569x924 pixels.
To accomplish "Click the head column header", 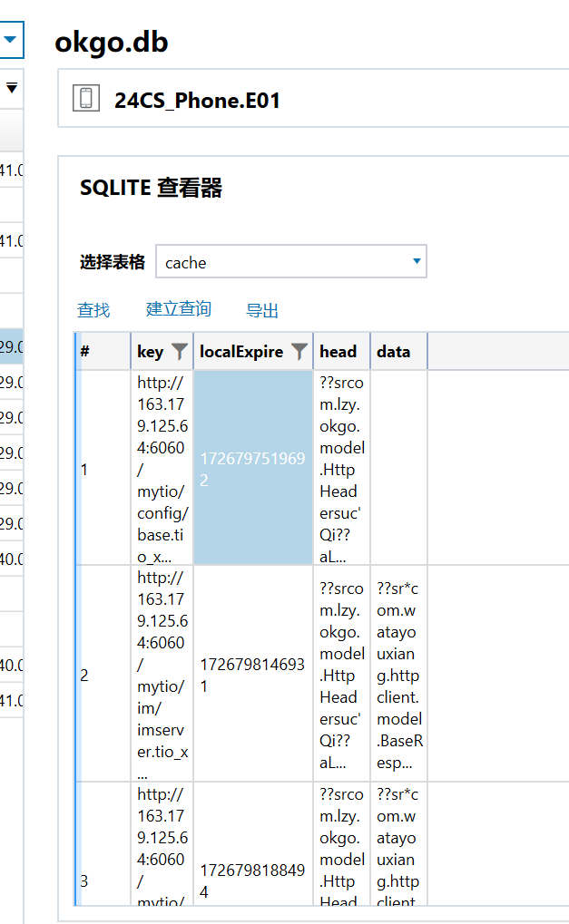I will 341,352.
